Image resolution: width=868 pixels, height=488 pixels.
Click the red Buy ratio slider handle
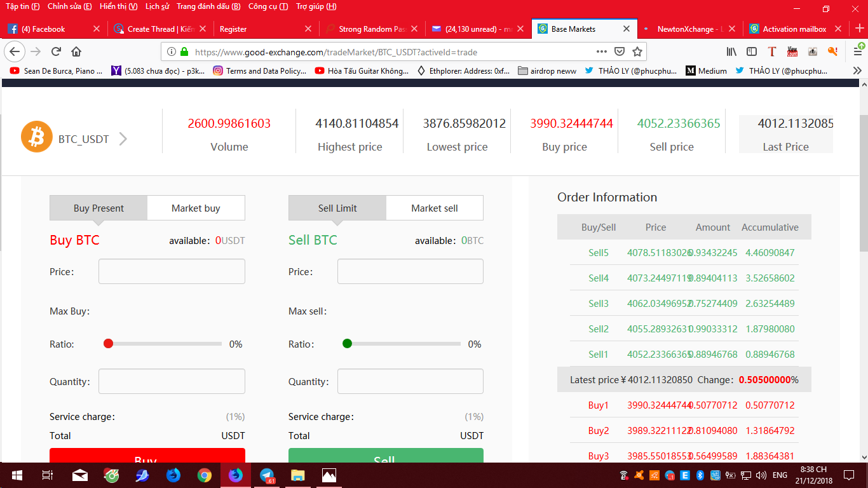108,344
